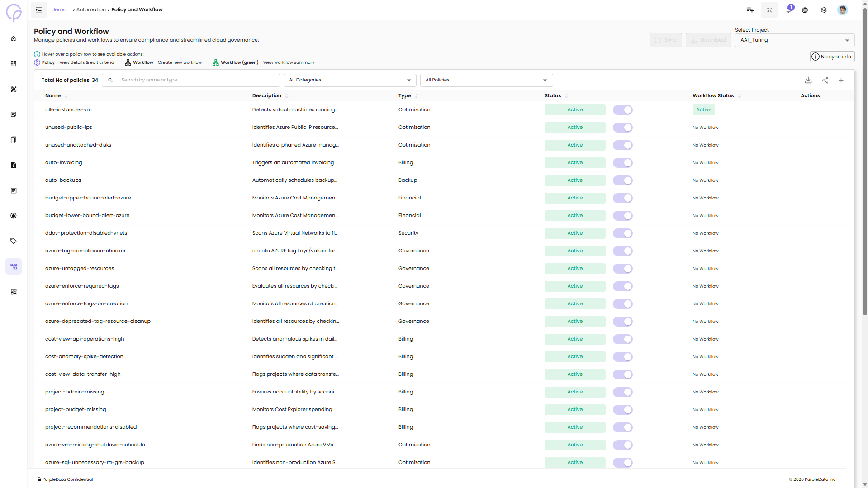Image resolution: width=868 pixels, height=488 pixels.
Task: Click the share icon above the table
Action: 825,80
